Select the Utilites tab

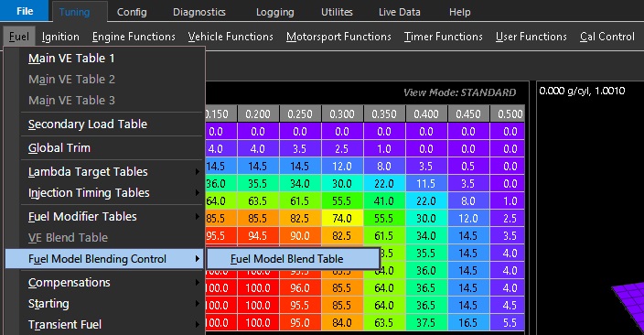(337, 12)
